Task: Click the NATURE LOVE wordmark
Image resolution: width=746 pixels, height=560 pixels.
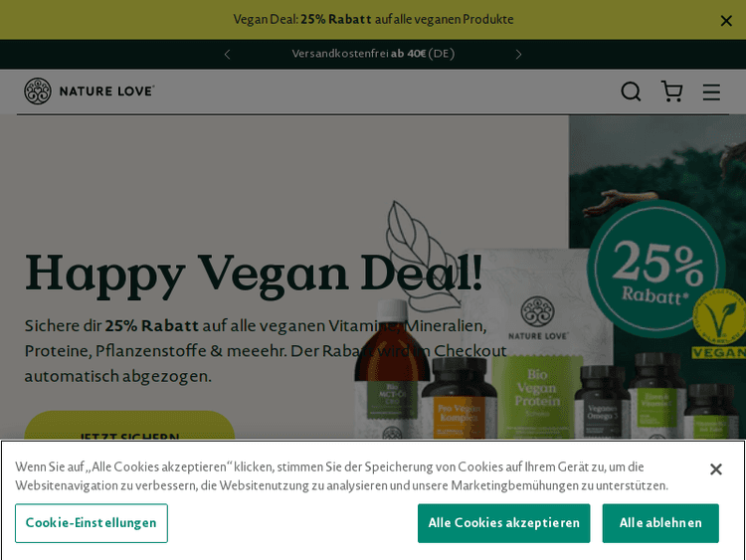Action: pyautogui.click(x=106, y=91)
